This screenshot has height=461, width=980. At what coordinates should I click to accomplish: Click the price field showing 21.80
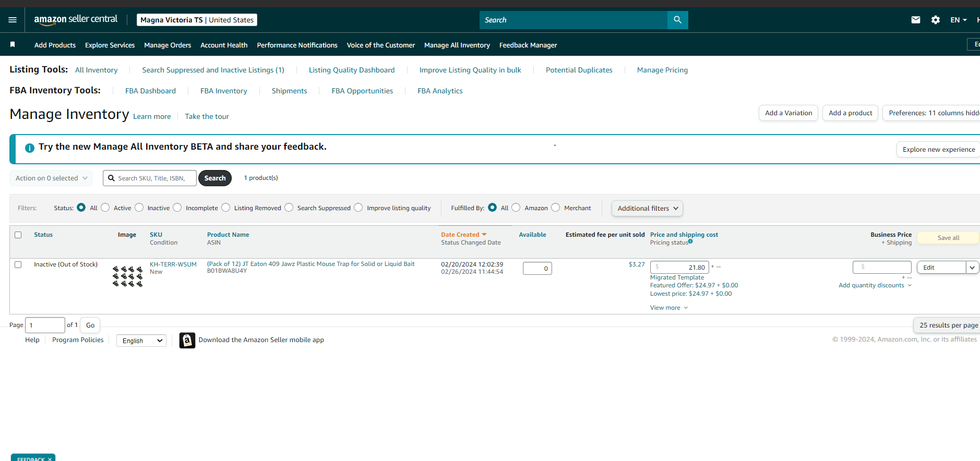[679, 267]
